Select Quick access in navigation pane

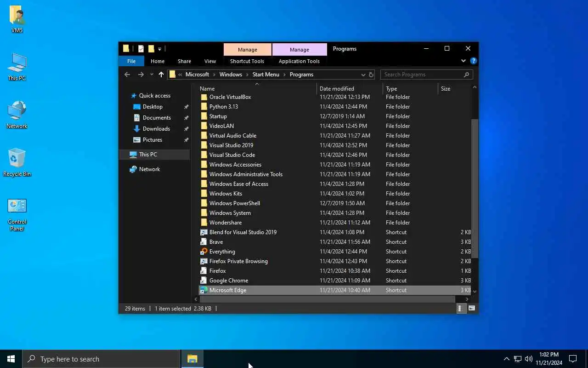pyautogui.click(x=154, y=96)
